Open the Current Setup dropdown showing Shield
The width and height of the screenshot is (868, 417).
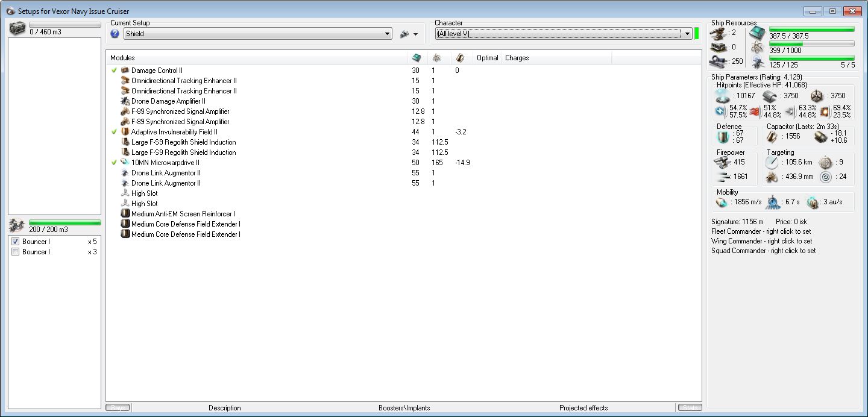click(257, 34)
